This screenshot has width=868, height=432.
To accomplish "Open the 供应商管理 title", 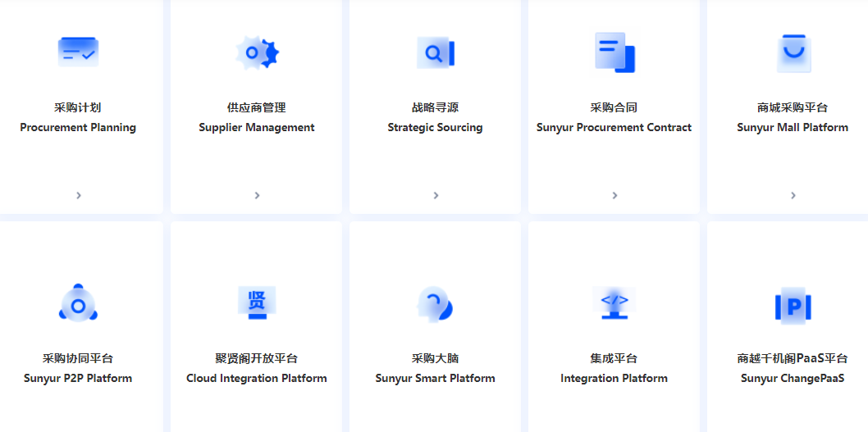I will coord(256,107).
